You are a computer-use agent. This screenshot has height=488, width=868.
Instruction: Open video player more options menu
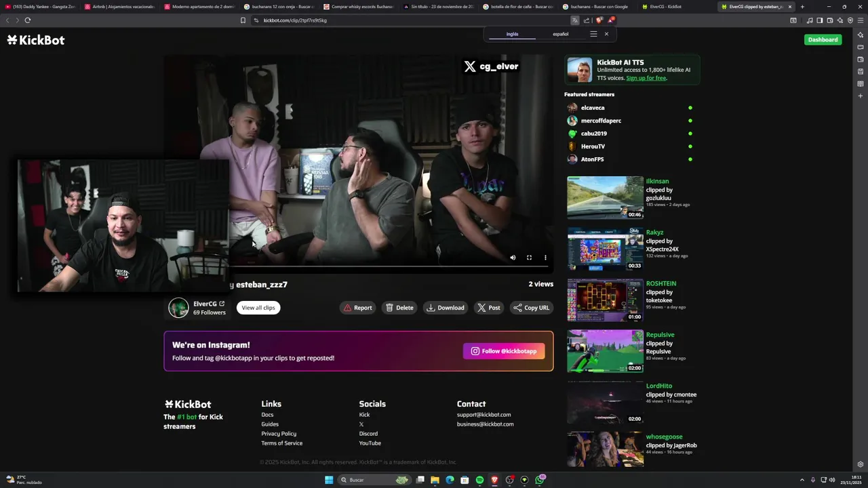pyautogui.click(x=545, y=258)
